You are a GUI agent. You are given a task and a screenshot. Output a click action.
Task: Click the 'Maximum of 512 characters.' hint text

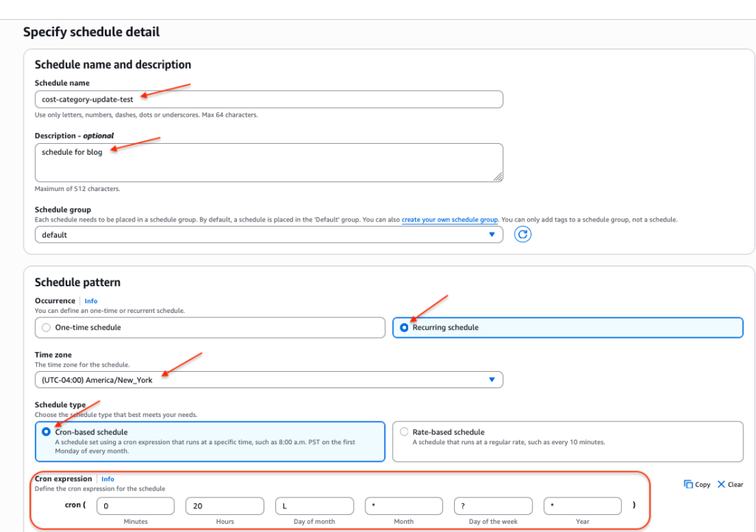tap(77, 189)
